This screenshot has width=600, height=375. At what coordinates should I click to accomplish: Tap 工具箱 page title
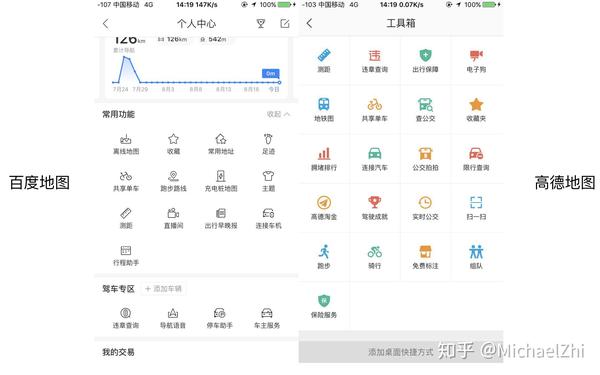(x=401, y=23)
